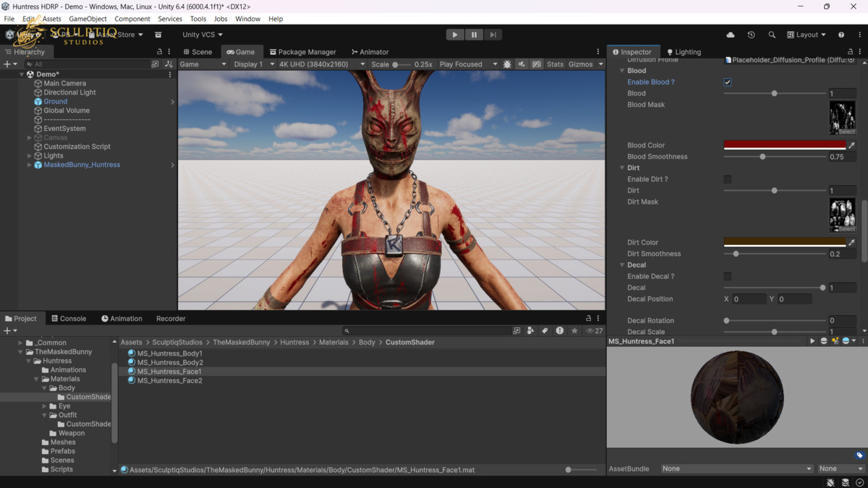Select the MS_Huntress_Body1 material
This screenshot has width=868, height=488.
click(170, 354)
